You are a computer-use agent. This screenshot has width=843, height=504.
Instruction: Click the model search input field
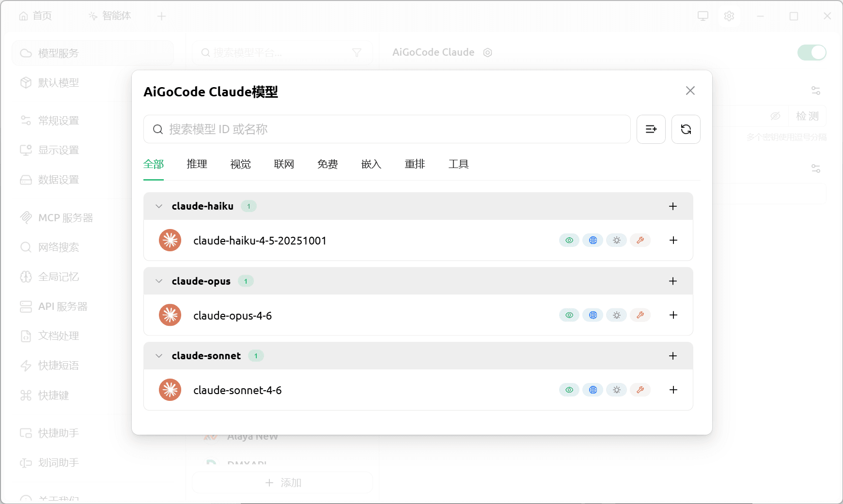point(387,129)
